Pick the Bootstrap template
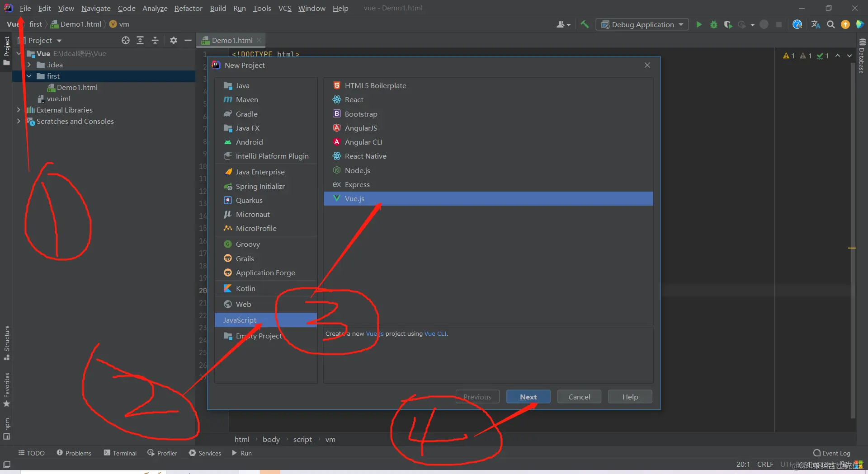 coord(488,114)
